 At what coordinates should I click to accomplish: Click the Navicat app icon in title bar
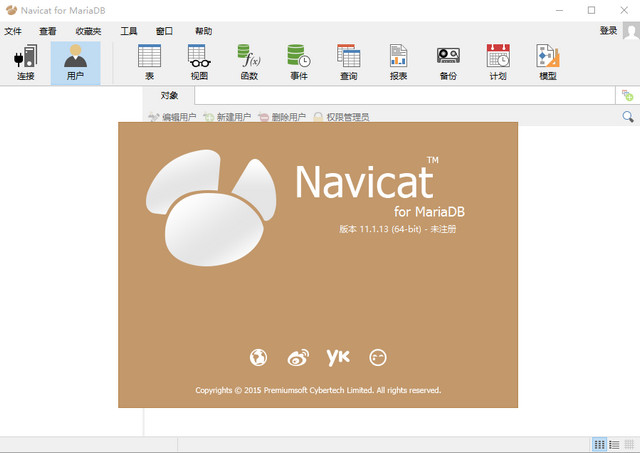11,10
